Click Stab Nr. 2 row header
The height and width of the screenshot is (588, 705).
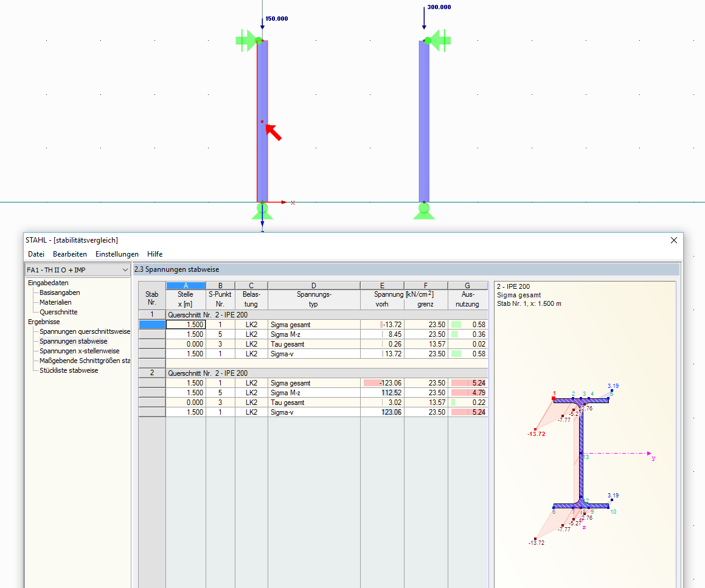[x=152, y=373]
